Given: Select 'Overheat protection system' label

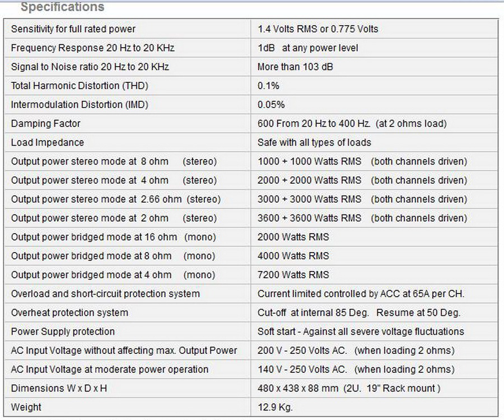Looking at the screenshot, I should click(69, 313).
